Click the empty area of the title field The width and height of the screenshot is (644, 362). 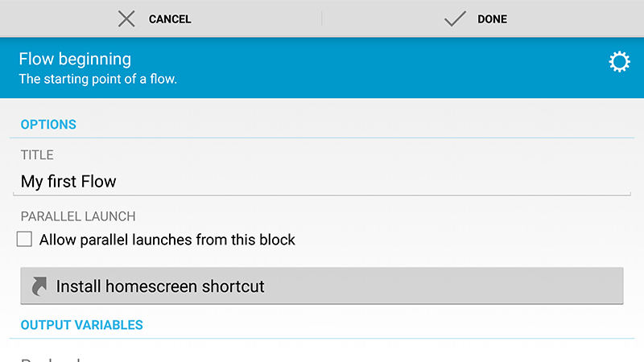[x=369, y=182]
